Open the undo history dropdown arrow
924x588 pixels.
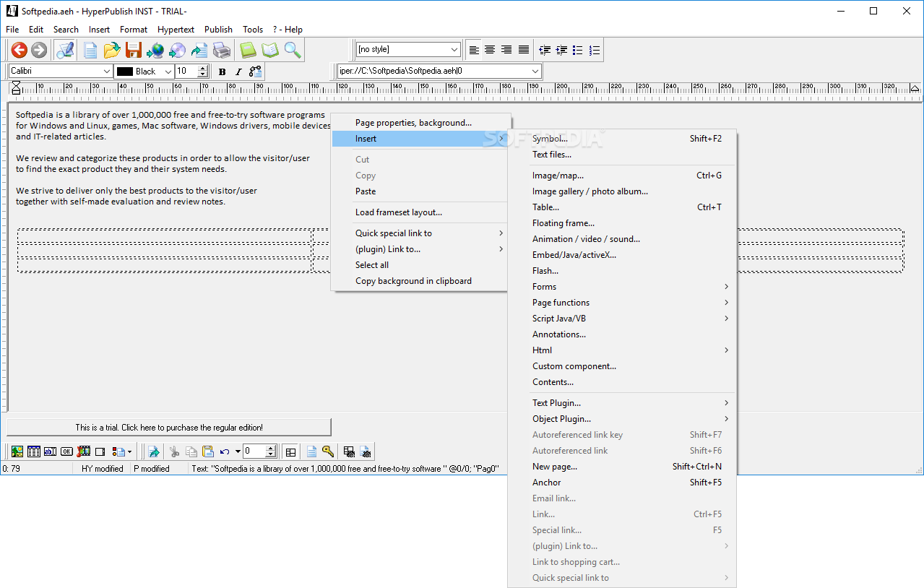(x=237, y=451)
